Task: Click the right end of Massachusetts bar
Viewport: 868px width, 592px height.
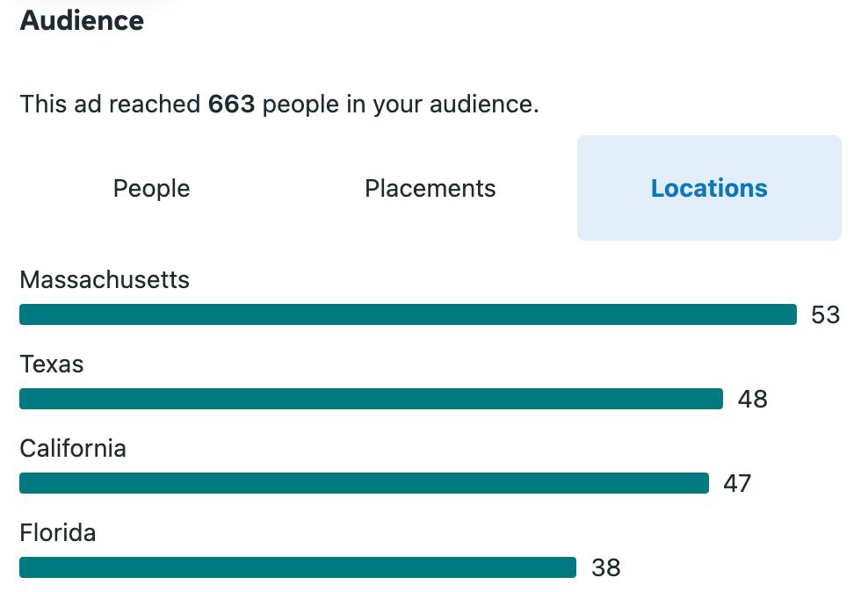Action: coord(789,314)
